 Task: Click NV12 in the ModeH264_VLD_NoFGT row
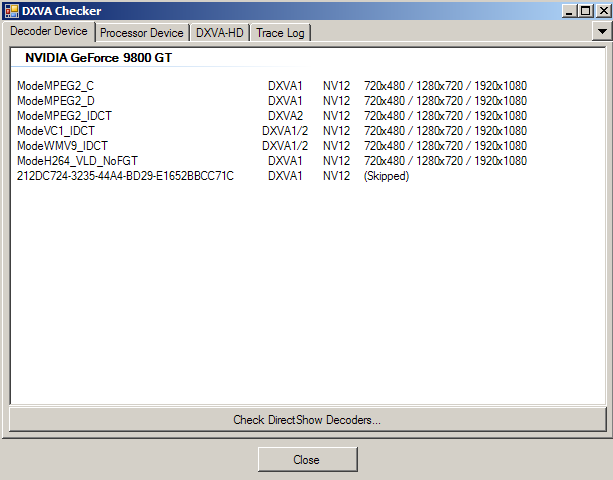point(337,161)
